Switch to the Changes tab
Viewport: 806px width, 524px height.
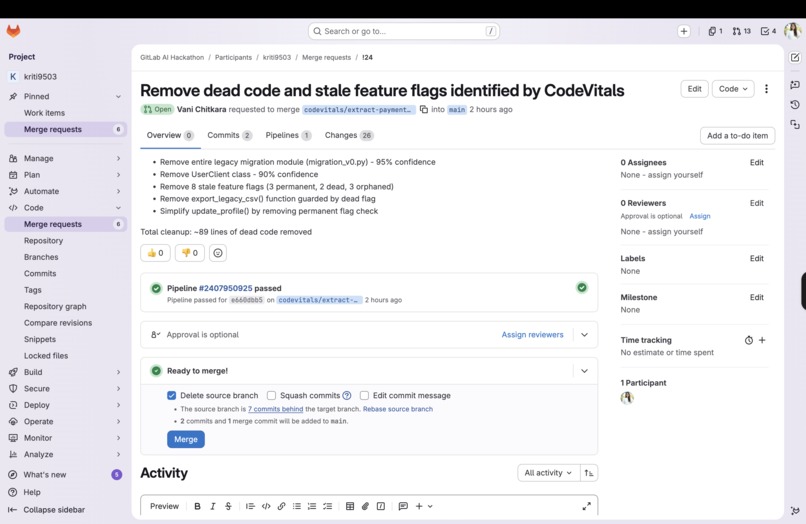349,135
